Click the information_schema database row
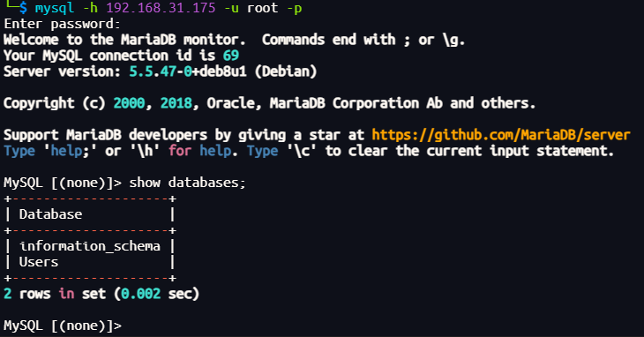This screenshot has height=337, width=644. [x=89, y=246]
